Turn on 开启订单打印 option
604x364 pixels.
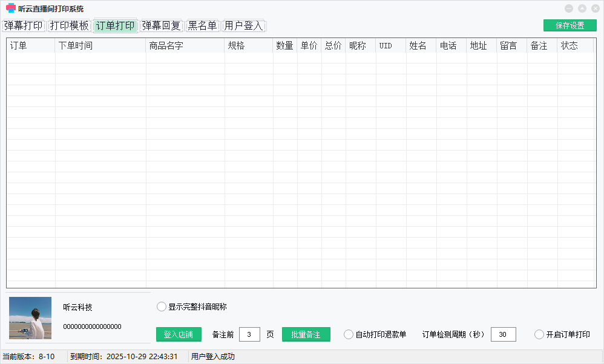tap(539, 334)
